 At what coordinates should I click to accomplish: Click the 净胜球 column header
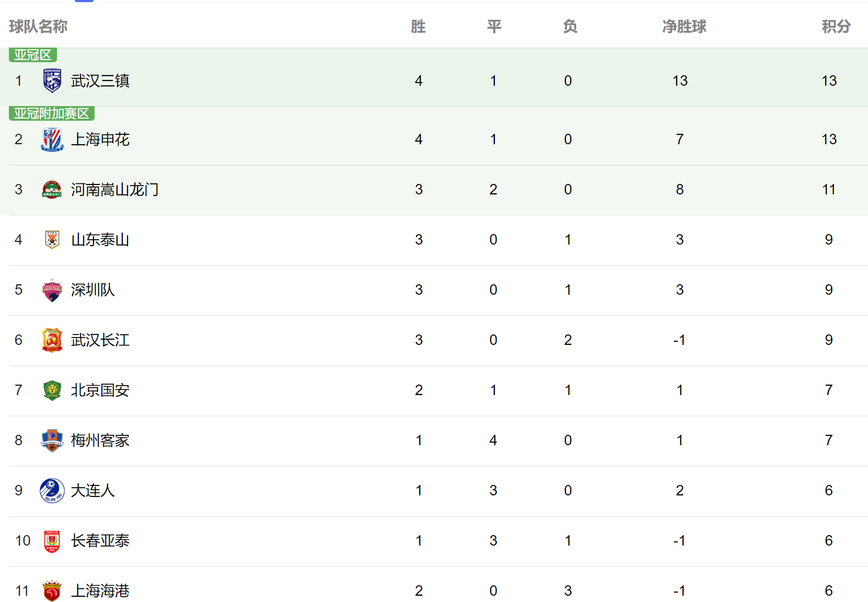point(684,26)
